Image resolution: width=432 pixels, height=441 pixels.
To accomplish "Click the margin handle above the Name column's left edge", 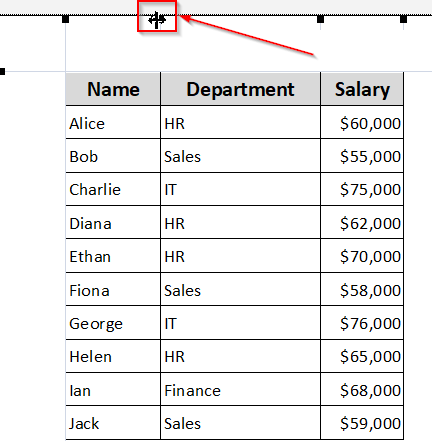I will (x=66, y=19).
